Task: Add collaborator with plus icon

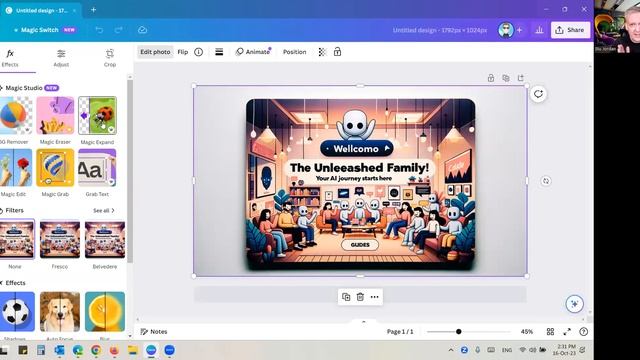Action: tap(520, 30)
